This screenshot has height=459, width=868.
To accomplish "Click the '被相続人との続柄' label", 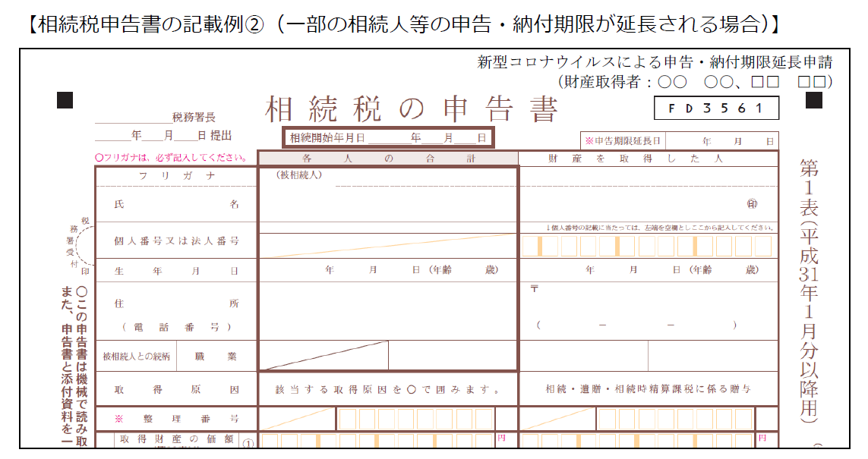I will (x=136, y=357).
